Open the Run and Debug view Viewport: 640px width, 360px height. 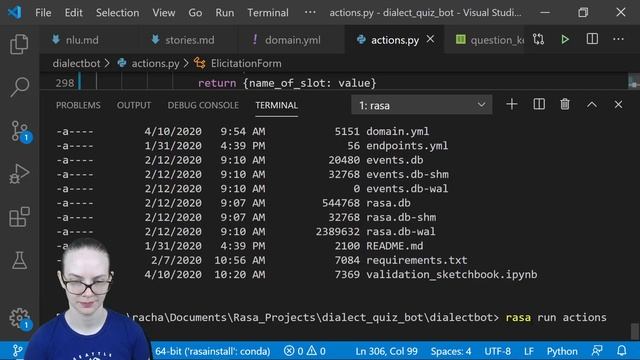coord(19,174)
